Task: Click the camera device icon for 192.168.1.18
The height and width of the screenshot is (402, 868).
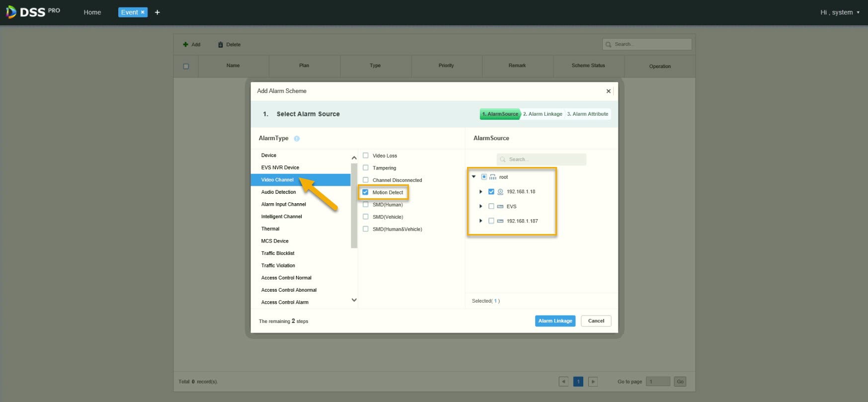Action: pyautogui.click(x=500, y=192)
